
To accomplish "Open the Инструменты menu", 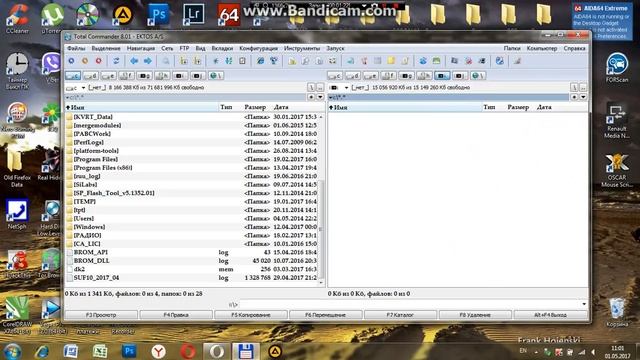I will [302, 48].
